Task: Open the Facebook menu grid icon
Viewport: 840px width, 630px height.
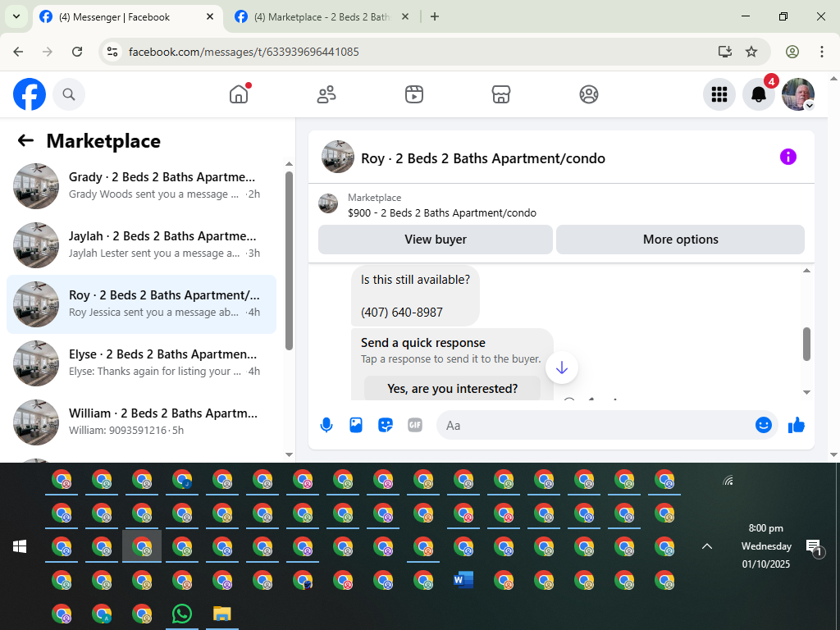Action: (719, 94)
